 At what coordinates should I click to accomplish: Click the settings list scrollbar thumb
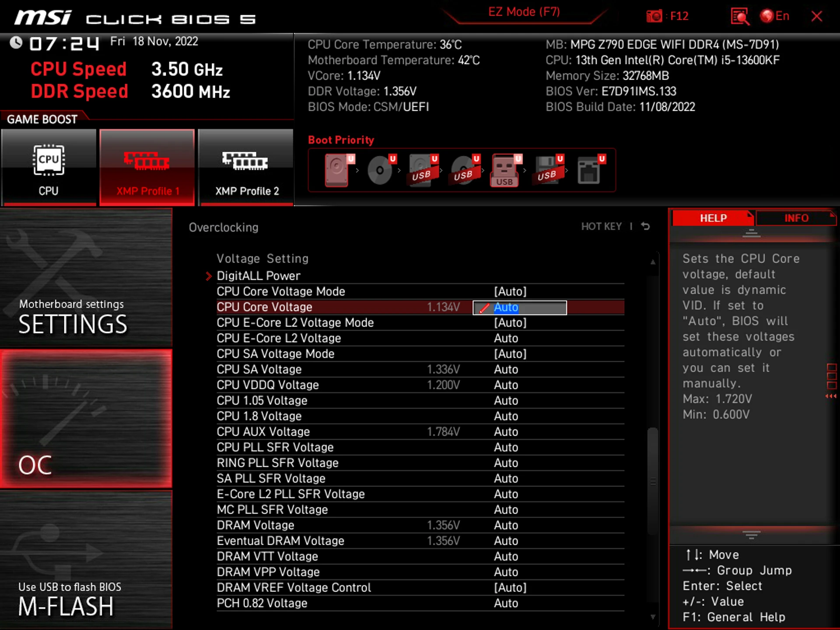[652, 481]
